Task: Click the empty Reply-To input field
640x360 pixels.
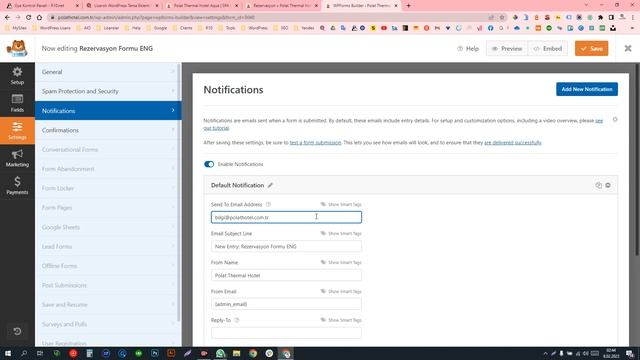Action: pyautogui.click(x=286, y=333)
